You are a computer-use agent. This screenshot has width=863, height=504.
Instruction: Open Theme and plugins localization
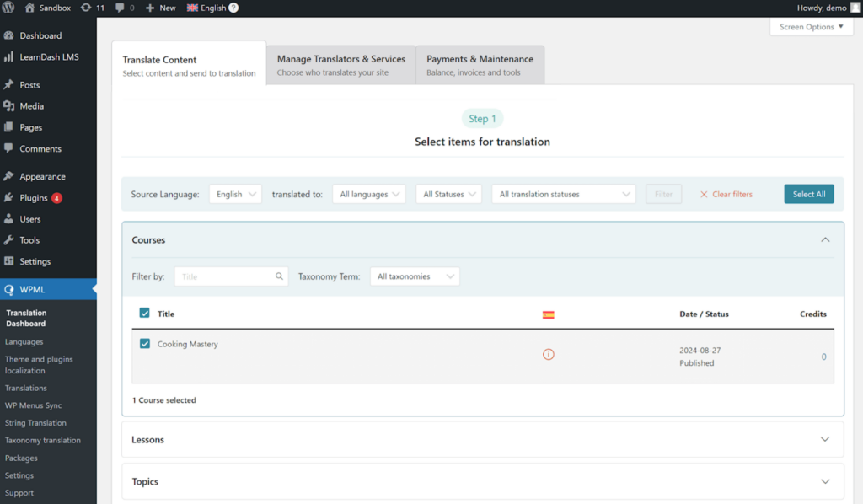click(39, 365)
